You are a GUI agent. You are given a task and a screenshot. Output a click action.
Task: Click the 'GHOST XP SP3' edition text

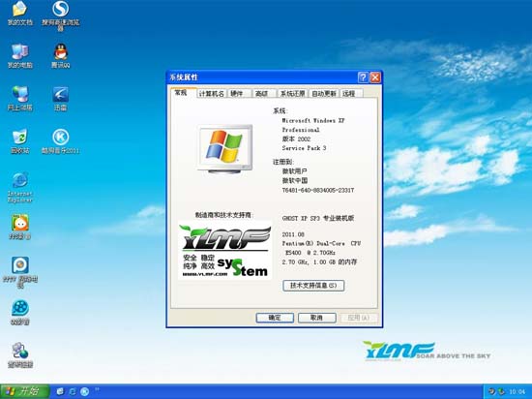318,218
